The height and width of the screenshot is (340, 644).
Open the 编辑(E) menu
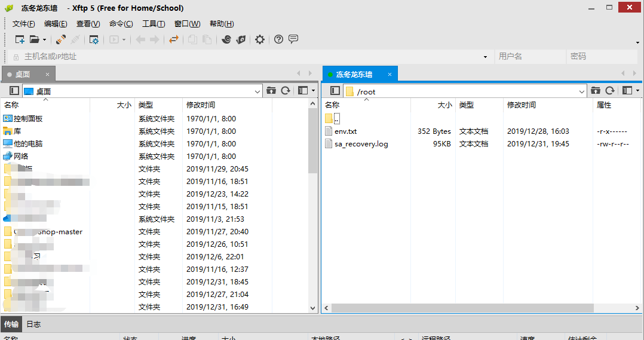tap(56, 24)
